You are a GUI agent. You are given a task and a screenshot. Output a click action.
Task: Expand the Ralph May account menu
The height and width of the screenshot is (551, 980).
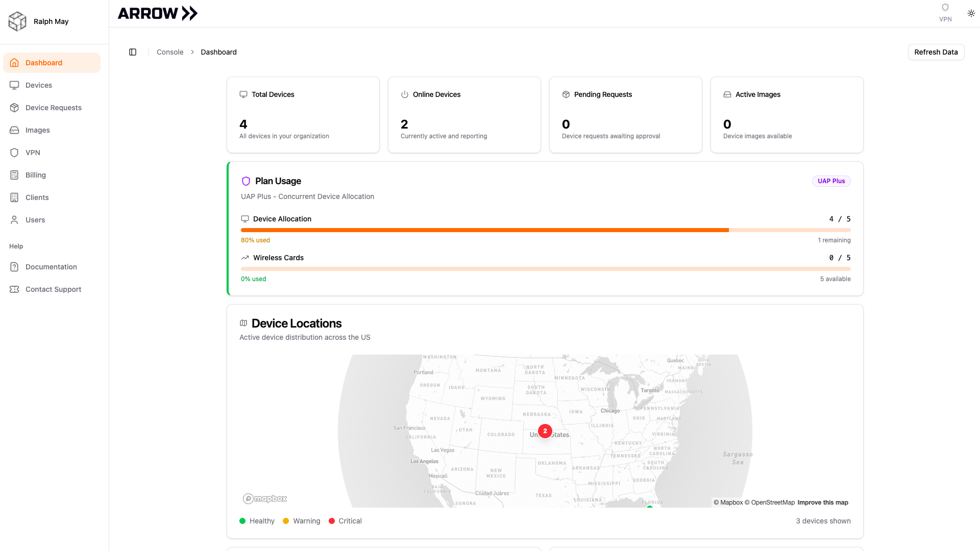pos(51,21)
